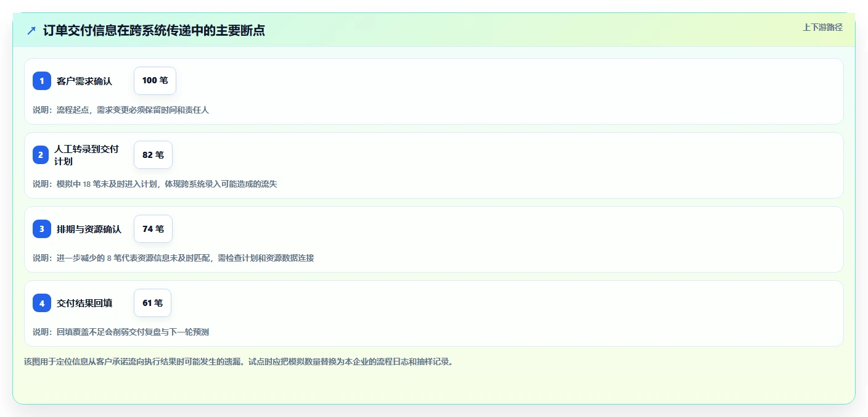Click the title 订单交付信息在跨系统传递中的主要断点
868x417 pixels.
[154, 30]
